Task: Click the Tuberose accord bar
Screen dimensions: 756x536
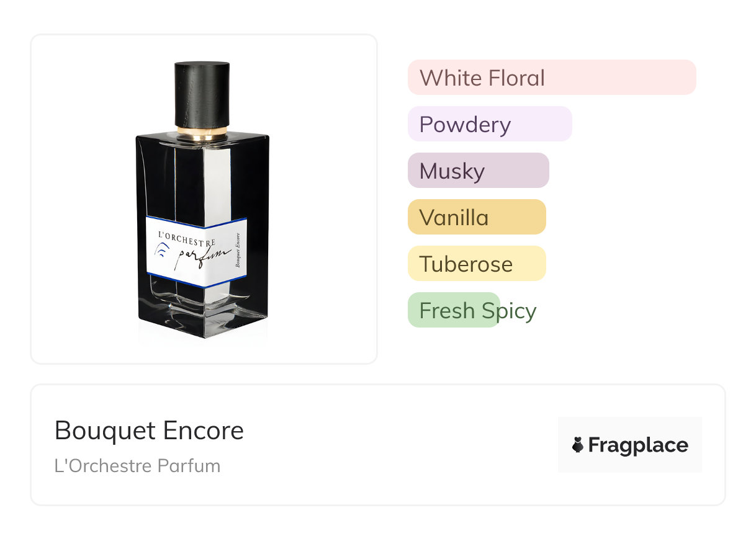Action: [477, 264]
